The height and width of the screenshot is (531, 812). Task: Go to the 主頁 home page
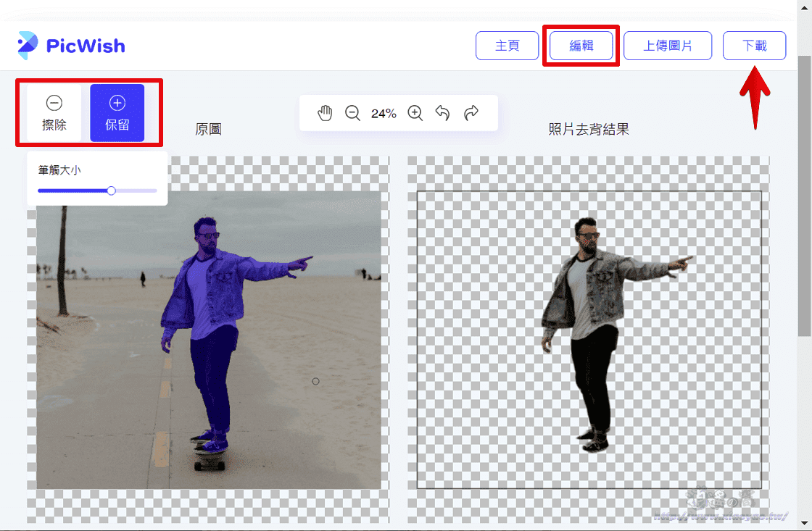coord(507,45)
